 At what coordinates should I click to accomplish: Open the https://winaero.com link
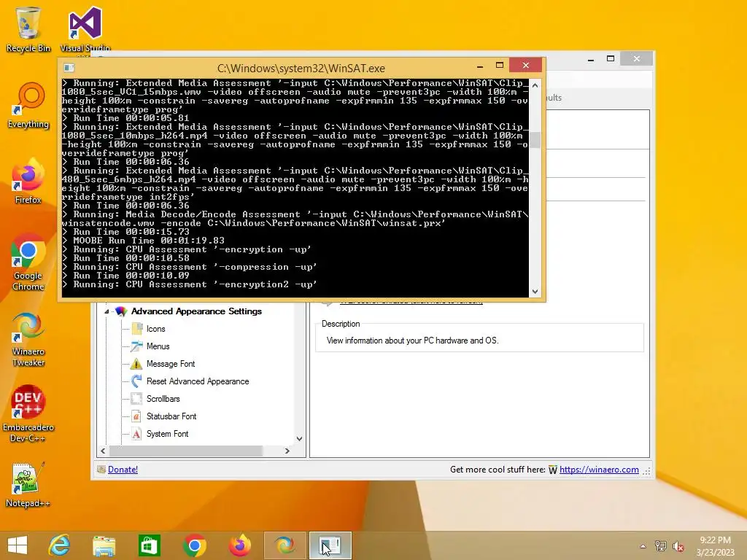pyautogui.click(x=599, y=470)
